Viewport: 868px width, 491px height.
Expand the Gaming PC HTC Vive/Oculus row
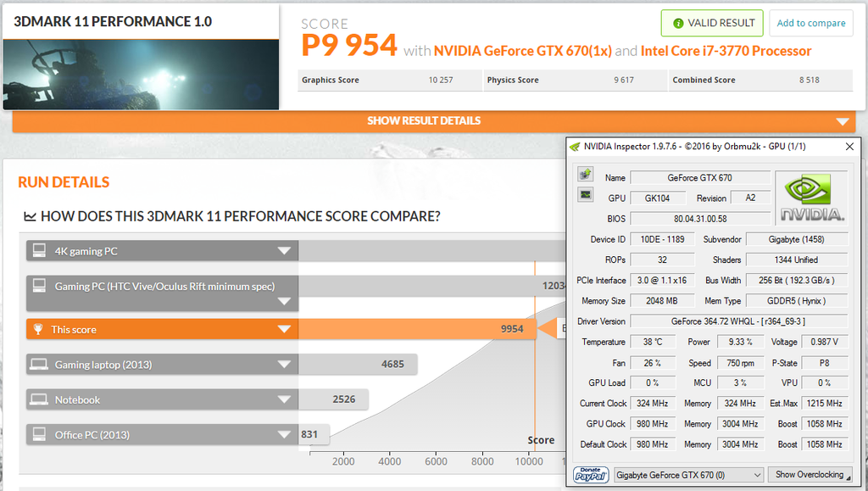[284, 301]
